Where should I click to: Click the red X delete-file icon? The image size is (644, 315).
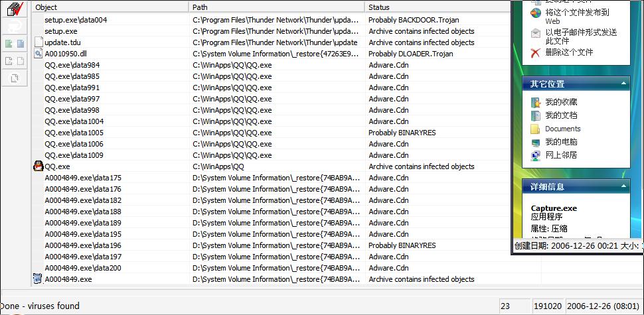coord(535,52)
